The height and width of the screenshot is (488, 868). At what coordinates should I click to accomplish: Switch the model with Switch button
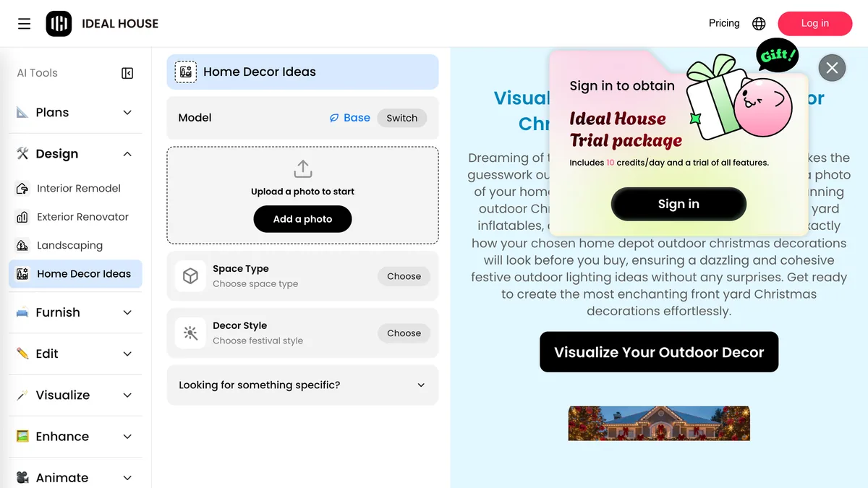click(x=402, y=118)
